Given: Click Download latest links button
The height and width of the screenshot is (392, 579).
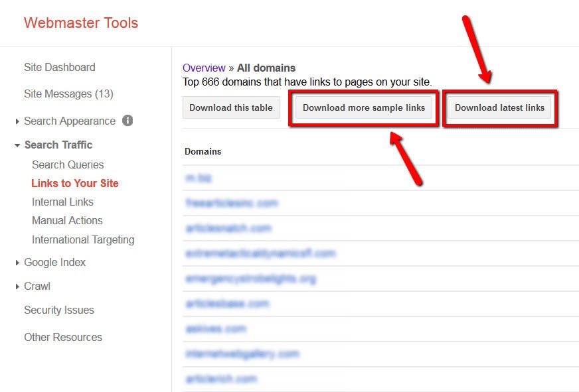Looking at the screenshot, I should pos(499,107).
